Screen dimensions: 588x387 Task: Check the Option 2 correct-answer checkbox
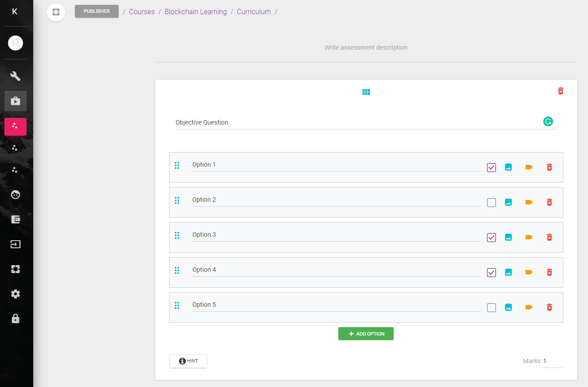click(491, 203)
